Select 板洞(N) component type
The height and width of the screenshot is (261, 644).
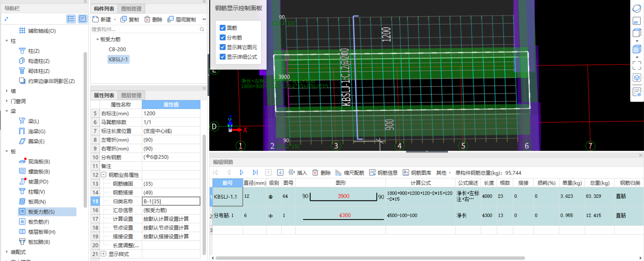pyautogui.click(x=33, y=202)
